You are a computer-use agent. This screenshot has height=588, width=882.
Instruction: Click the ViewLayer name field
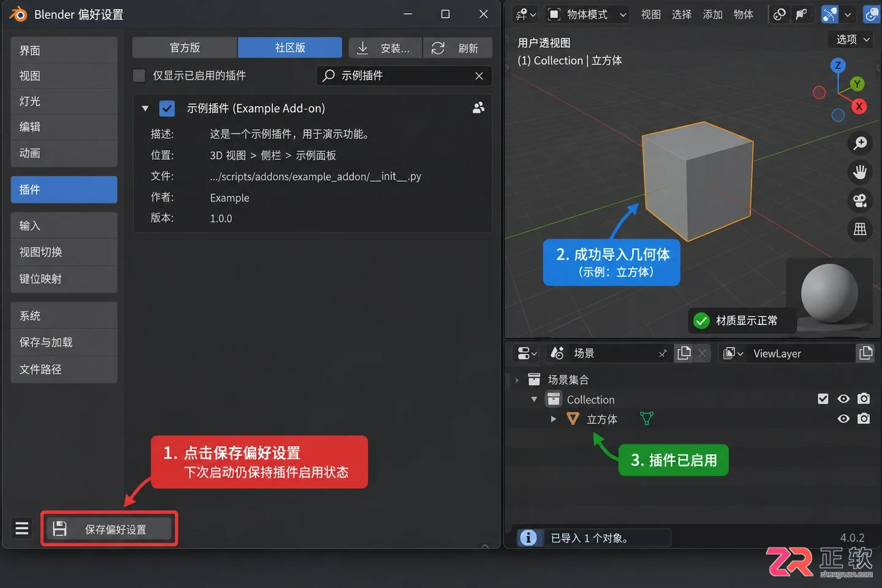[800, 353]
